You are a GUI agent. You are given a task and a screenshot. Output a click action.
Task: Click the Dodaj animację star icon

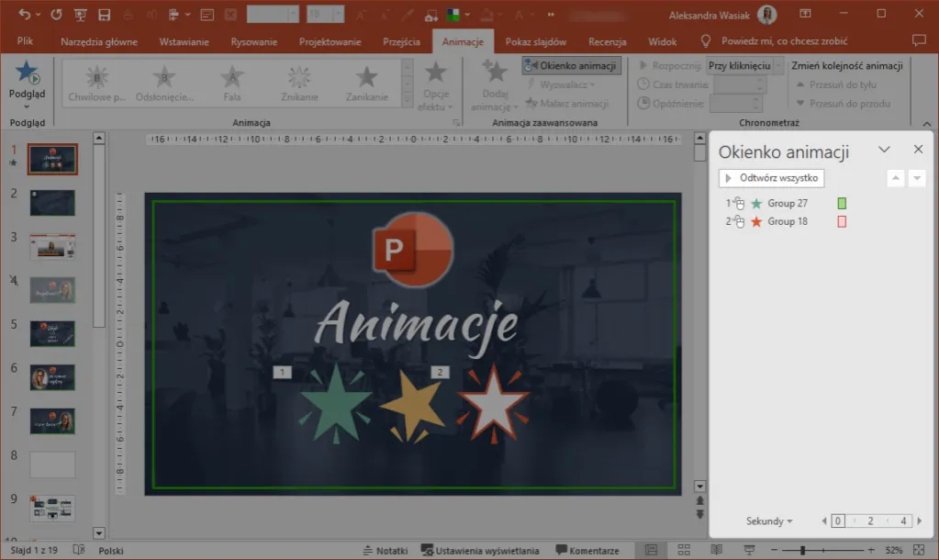tap(495, 72)
